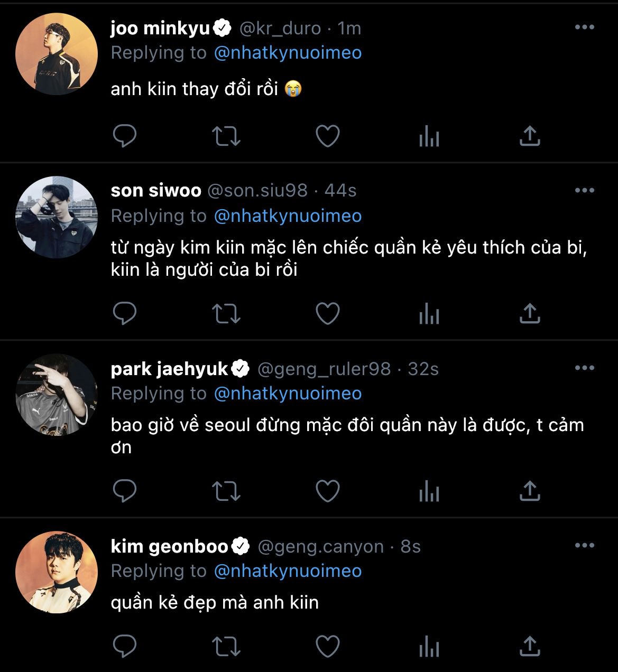This screenshot has width=618, height=672.
Task: Like park jaehyuk's tweet
Action: pos(327,492)
